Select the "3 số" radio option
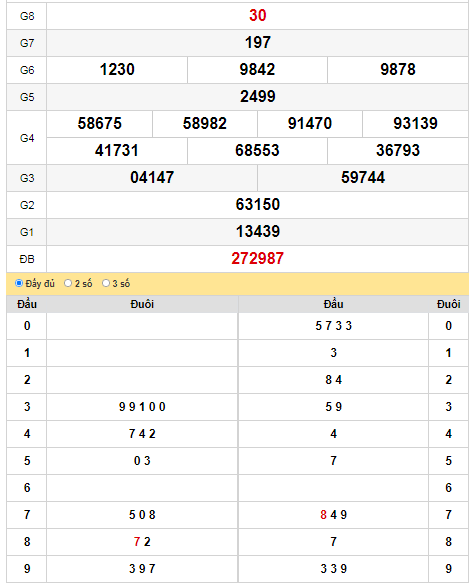 106,283
